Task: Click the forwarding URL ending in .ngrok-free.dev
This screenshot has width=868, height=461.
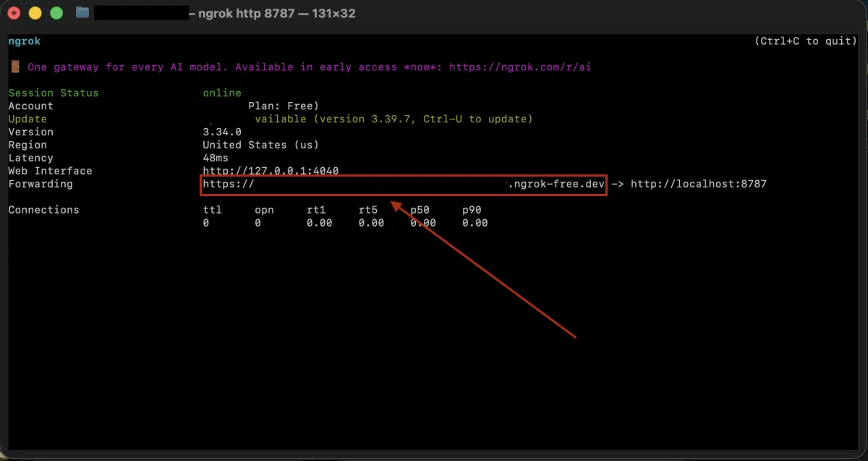Action: coord(404,184)
